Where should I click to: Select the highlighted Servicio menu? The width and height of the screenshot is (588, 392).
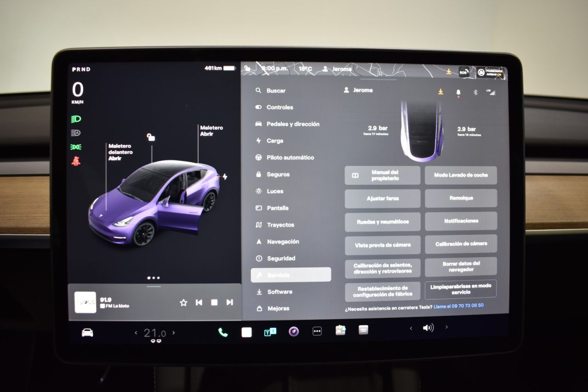(291, 275)
